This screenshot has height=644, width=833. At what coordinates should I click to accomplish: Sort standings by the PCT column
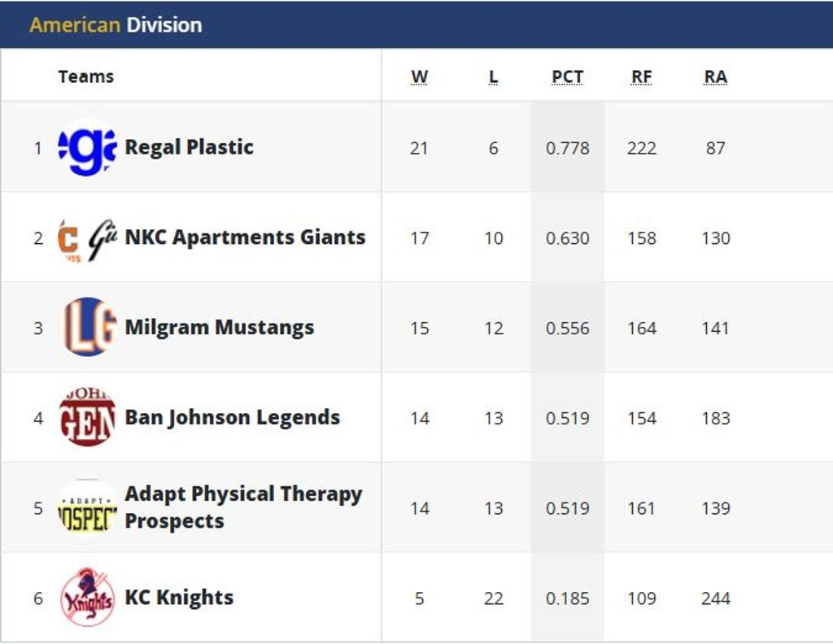point(567,75)
